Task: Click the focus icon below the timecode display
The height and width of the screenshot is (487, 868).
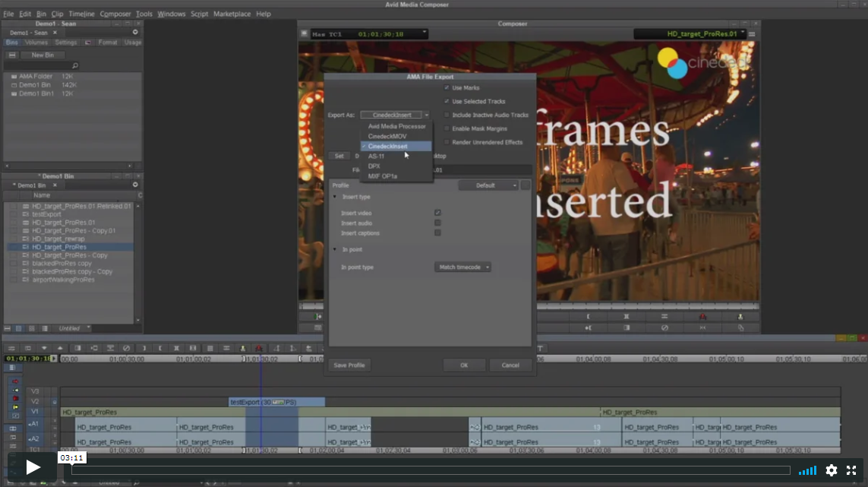Action: pyautogui.click(x=12, y=367)
